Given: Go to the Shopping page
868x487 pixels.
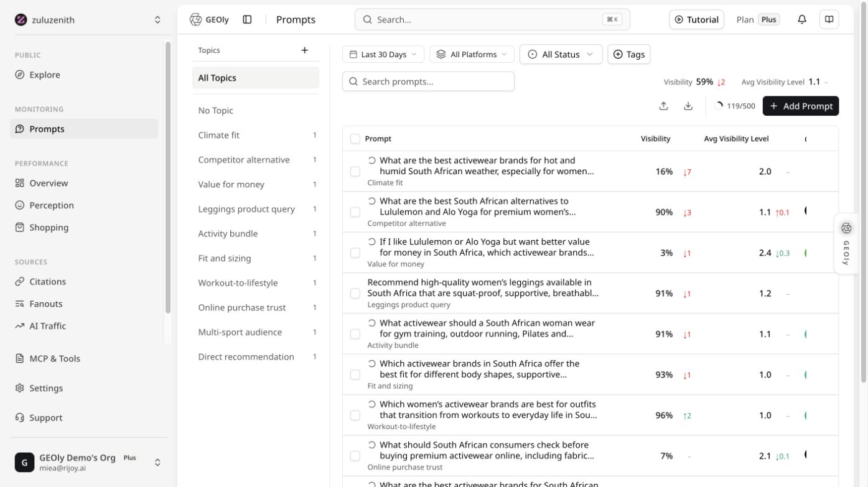Looking at the screenshot, I should tap(84, 228).
